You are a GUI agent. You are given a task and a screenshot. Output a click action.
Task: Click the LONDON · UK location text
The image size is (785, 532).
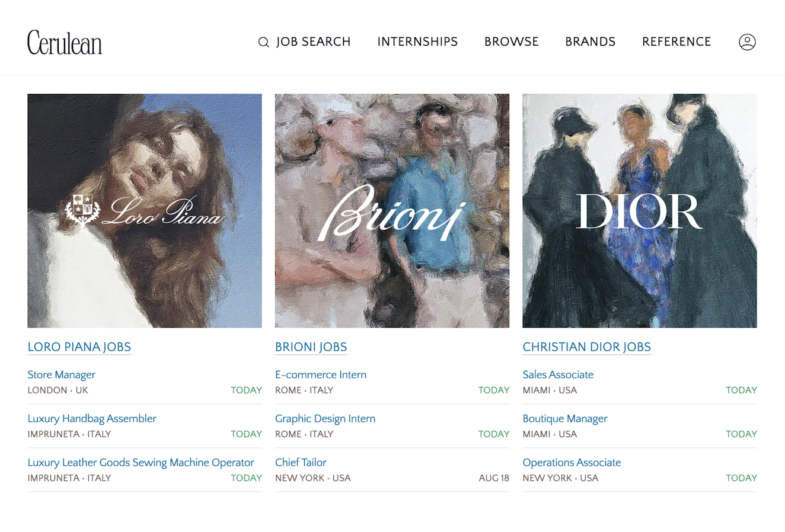point(58,390)
